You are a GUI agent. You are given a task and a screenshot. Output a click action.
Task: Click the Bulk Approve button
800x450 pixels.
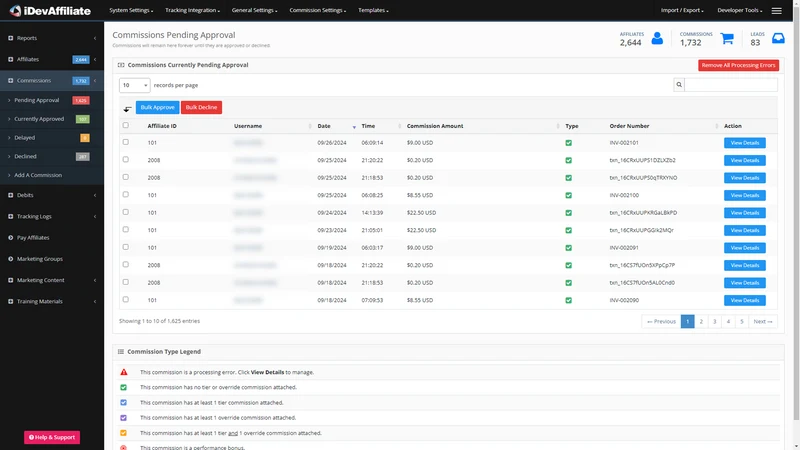(158, 107)
